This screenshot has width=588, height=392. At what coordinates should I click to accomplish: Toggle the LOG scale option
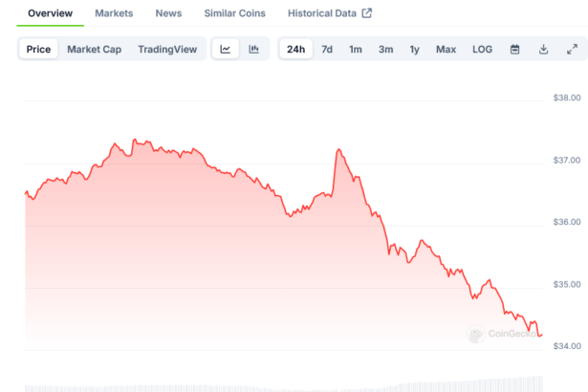[483, 49]
